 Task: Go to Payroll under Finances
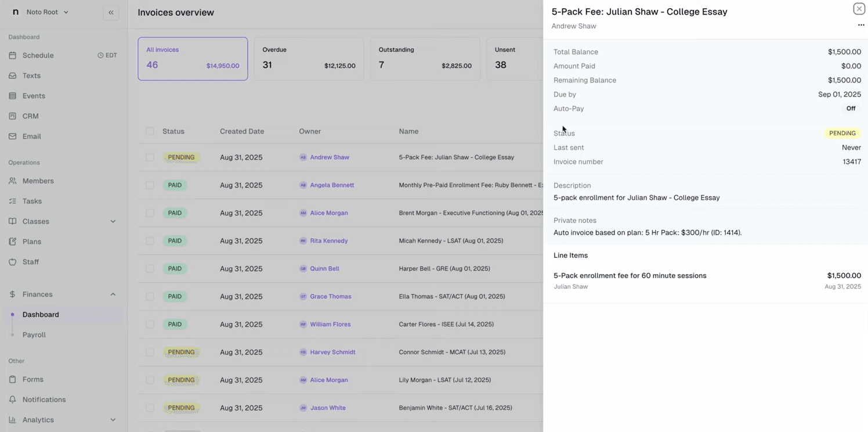[x=34, y=334]
